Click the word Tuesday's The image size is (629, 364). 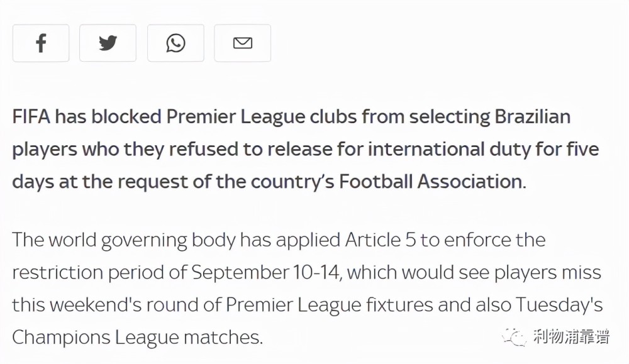559,305
